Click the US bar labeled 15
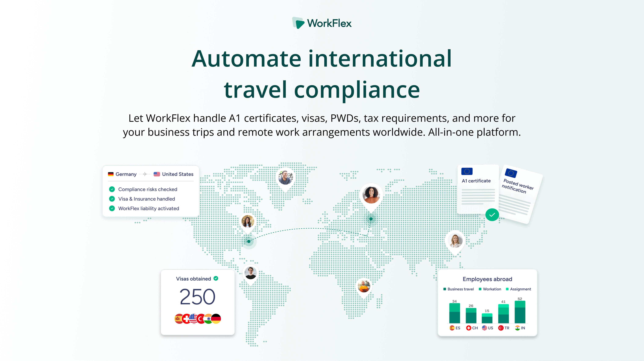This screenshot has height=361, width=644. (x=487, y=318)
